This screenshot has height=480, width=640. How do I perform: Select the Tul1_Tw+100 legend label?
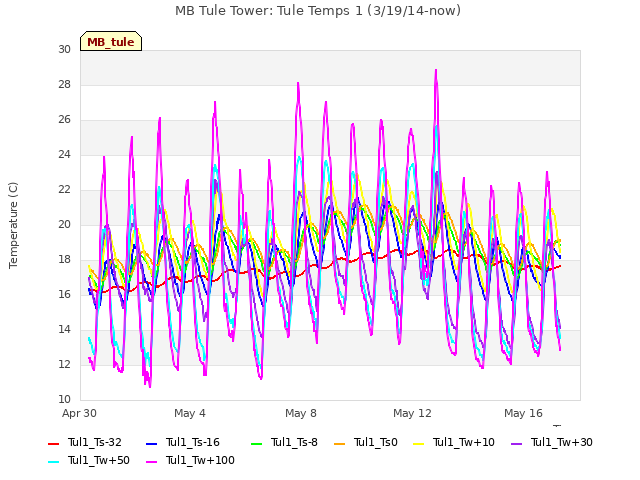click(200, 460)
